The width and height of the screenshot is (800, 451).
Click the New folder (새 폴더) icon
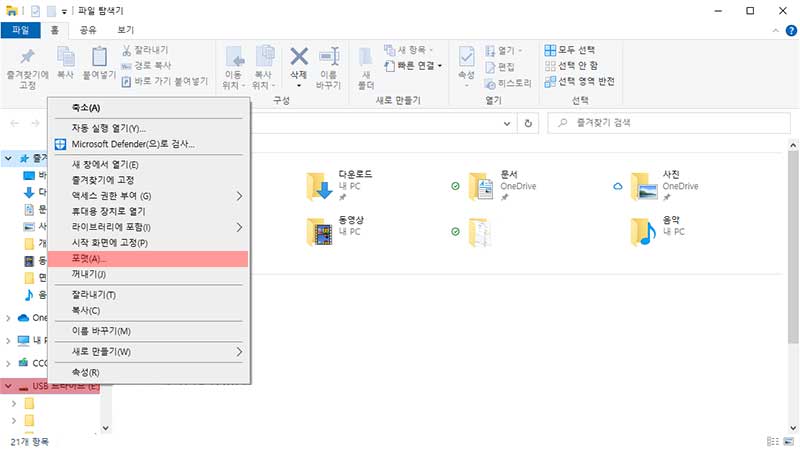[366, 57]
